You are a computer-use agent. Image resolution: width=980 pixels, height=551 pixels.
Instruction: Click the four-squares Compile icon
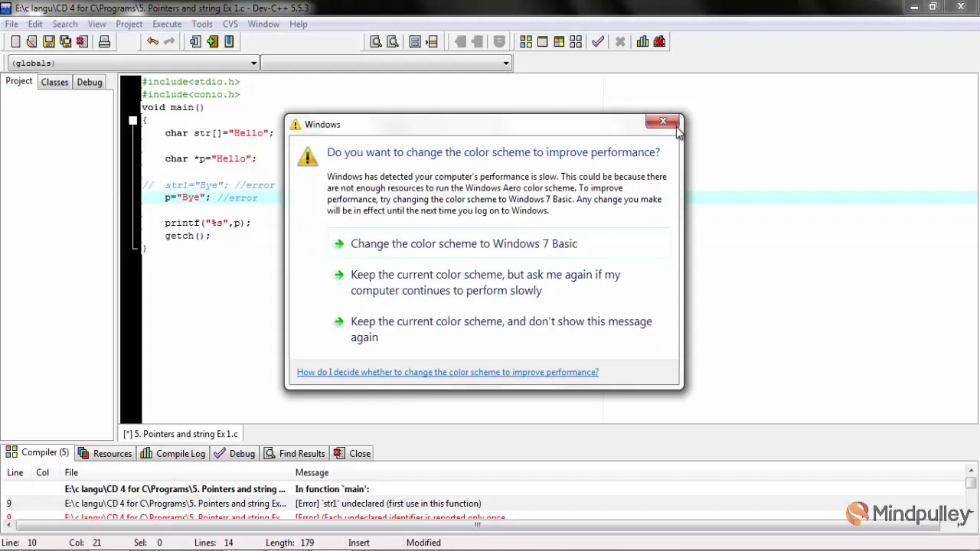tap(526, 41)
